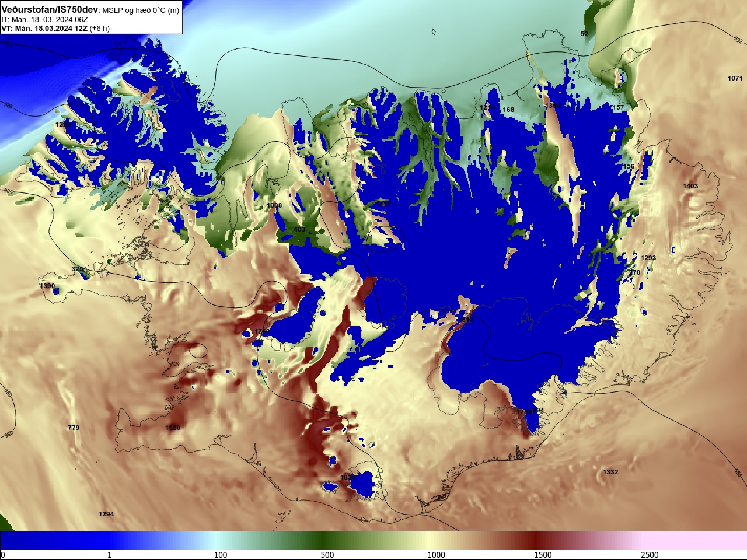Click the color bar tick label 1000

pos(436,555)
